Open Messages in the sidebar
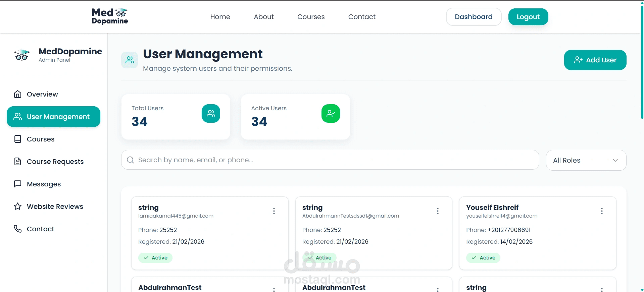The image size is (644, 292). tap(53, 184)
